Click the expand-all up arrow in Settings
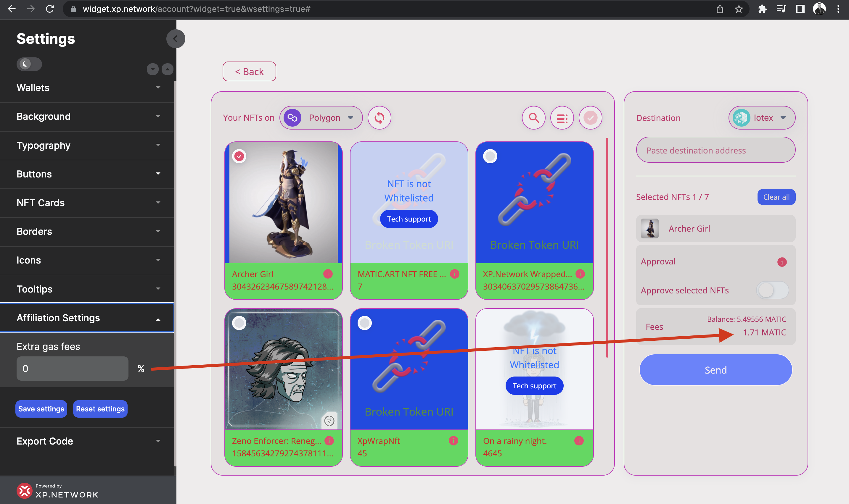The width and height of the screenshot is (849, 504). (167, 69)
